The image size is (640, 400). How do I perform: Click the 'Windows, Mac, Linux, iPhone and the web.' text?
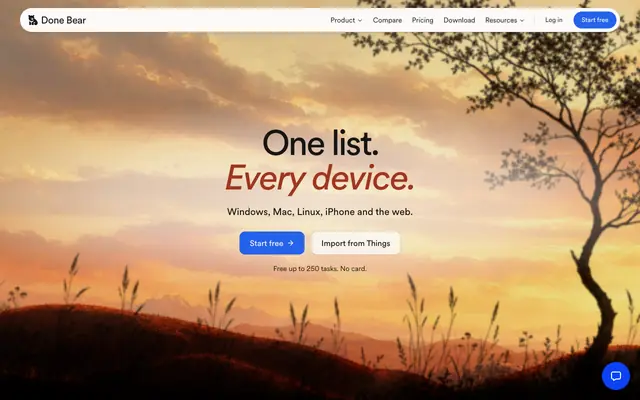point(320,212)
